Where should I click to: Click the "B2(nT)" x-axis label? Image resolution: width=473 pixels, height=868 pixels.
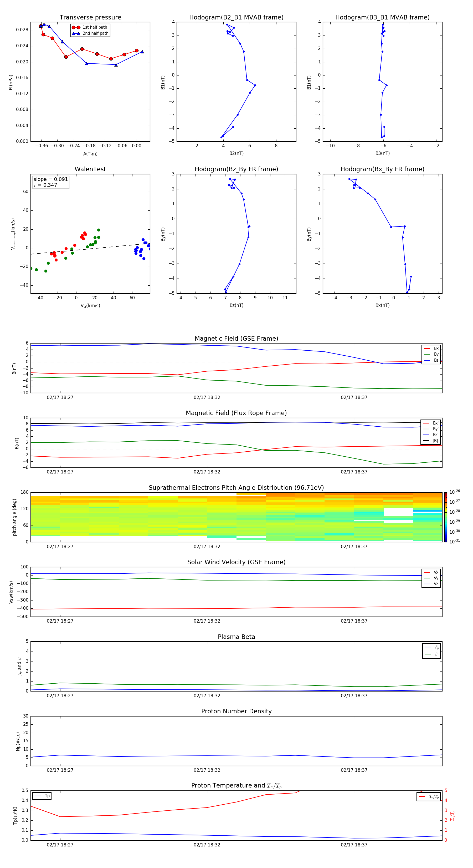236,153
